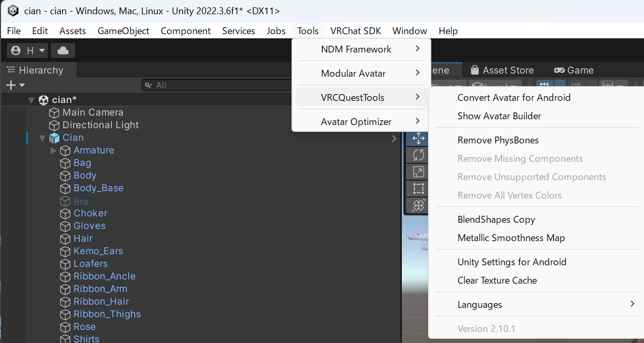Screen dimensions: 644x343
Task: Select the Transform tool
Action: point(417,205)
